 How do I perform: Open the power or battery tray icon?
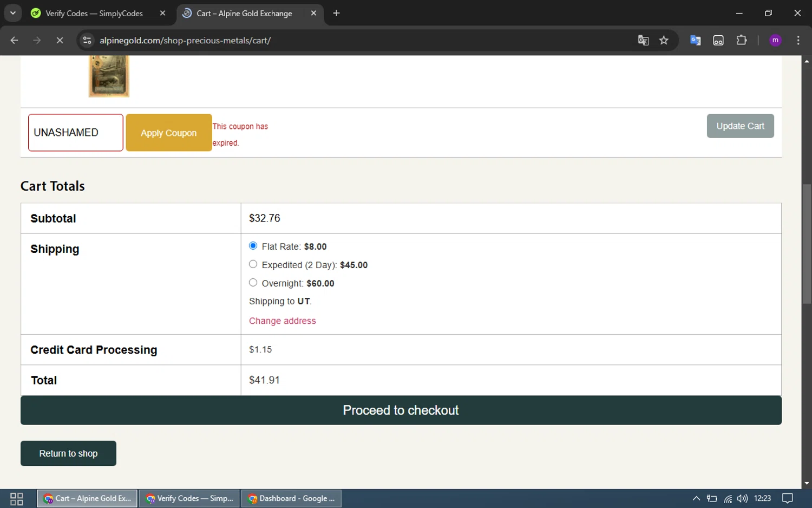[x=712, y=499]
